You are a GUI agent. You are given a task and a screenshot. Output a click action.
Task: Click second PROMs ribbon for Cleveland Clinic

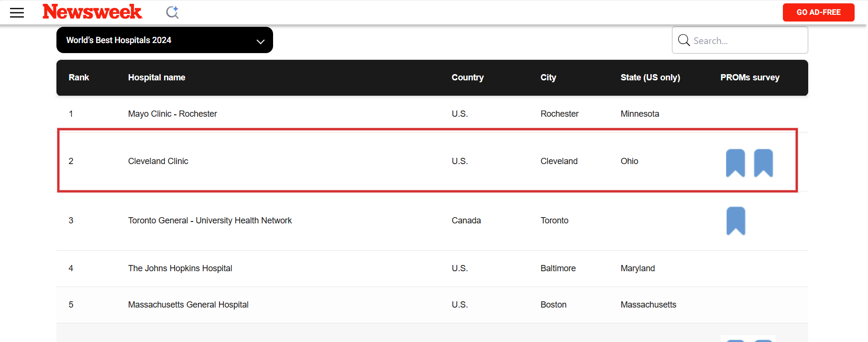coord(764,163)
